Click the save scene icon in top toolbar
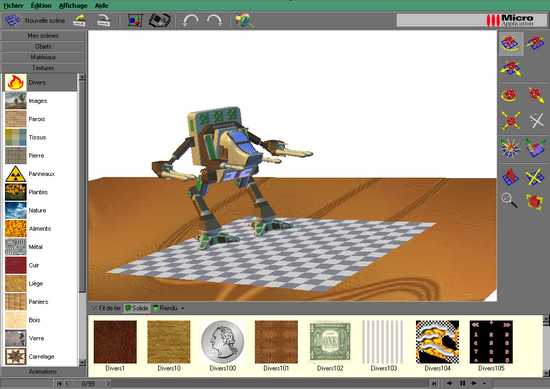 tap(103, 20)
